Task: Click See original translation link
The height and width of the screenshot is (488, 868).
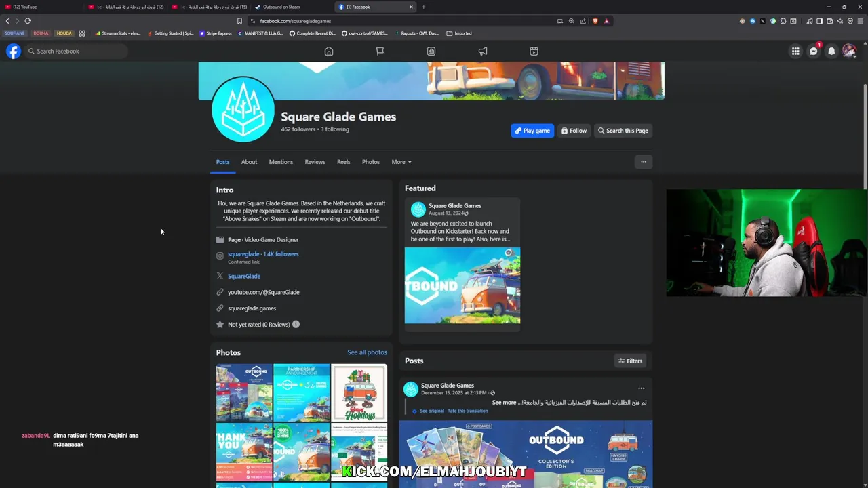Action: tap(432, 411)
